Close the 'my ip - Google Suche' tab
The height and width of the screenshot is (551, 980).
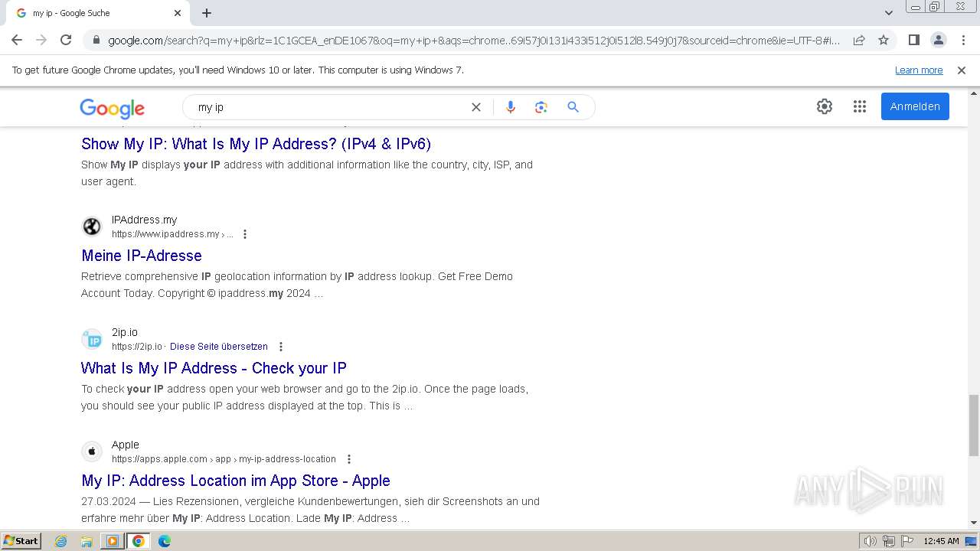click(178, 13)
